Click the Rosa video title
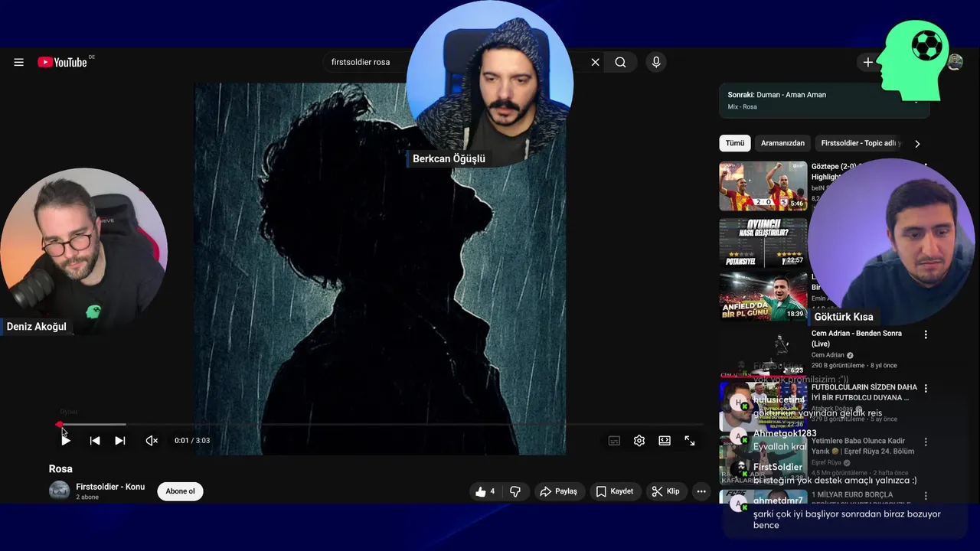 [x=60, y=468]
